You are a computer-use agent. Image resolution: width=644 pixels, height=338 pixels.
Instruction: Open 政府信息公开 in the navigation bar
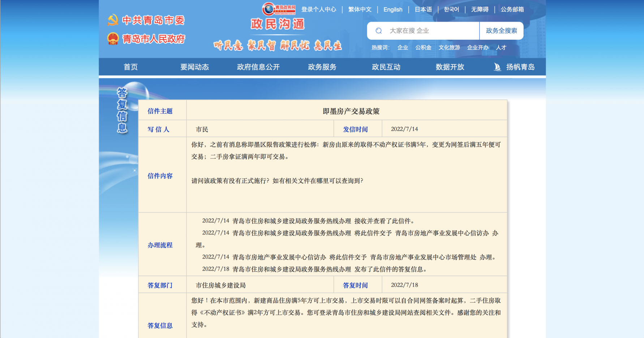click(x=258, y=67)
